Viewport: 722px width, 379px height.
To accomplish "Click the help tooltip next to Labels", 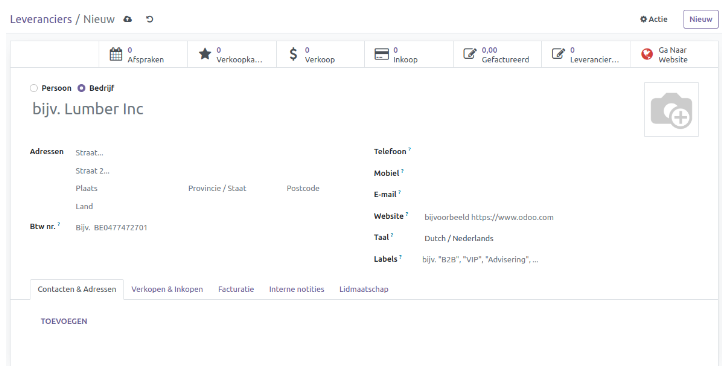I will (400, 257).
